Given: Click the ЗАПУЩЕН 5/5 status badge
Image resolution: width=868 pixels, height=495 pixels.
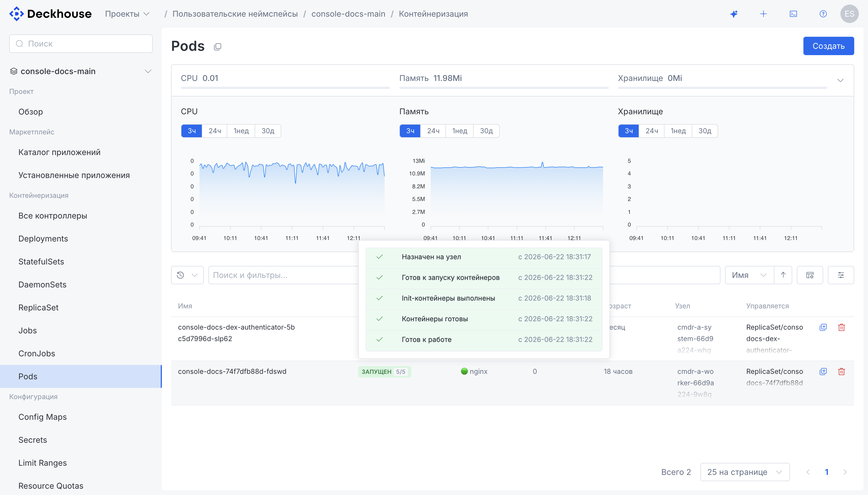Looking at the screenshot, I should tap(384, 372).
